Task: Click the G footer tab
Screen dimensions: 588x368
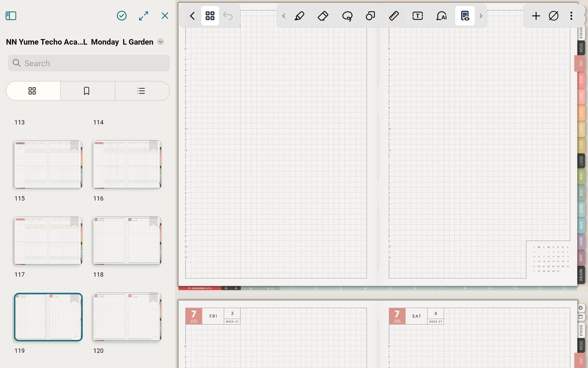Action: pyautogui.click(x=226, y=288)
